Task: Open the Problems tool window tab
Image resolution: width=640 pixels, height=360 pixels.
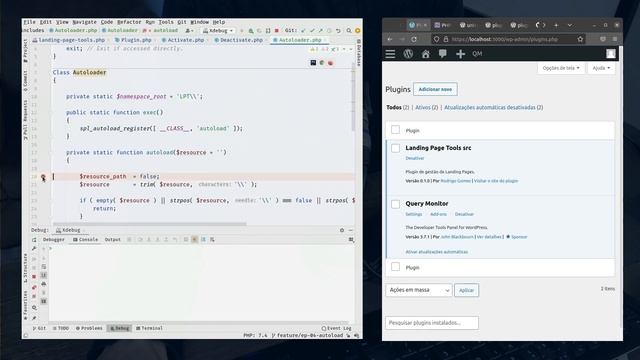Action: coord(89,328)
